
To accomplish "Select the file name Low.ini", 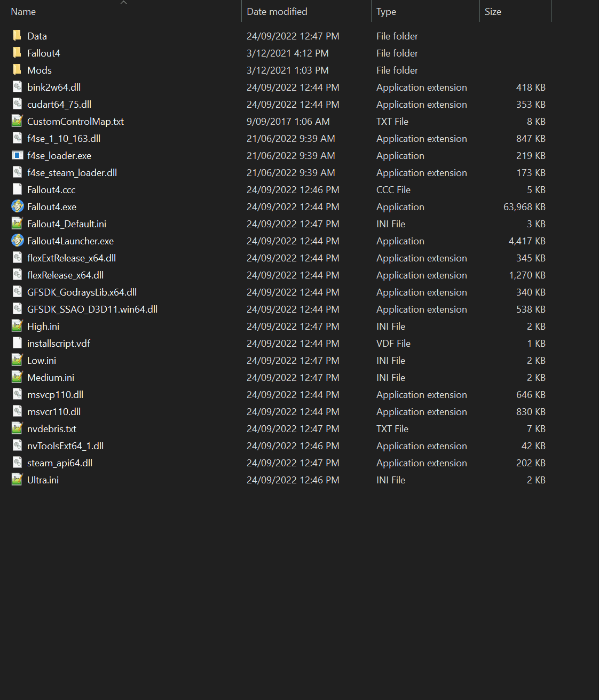I will click(x=42, y=361).
